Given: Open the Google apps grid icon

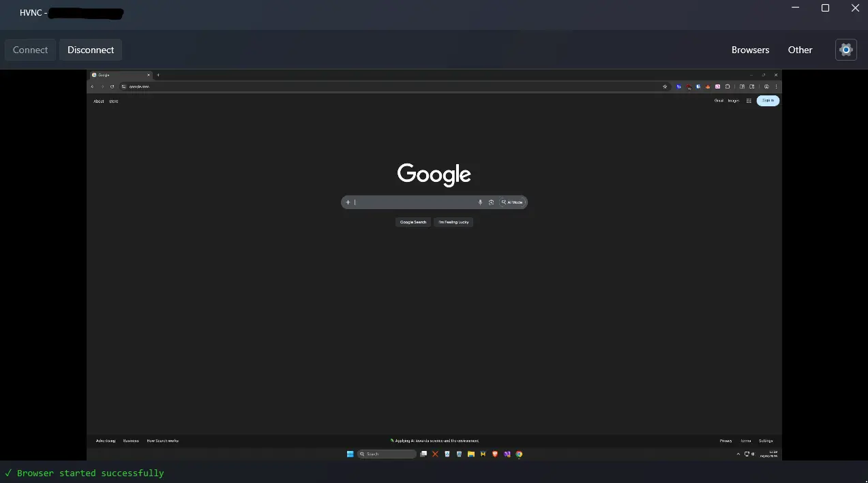Looking at the screenshot, I should [x=749, y=101].
